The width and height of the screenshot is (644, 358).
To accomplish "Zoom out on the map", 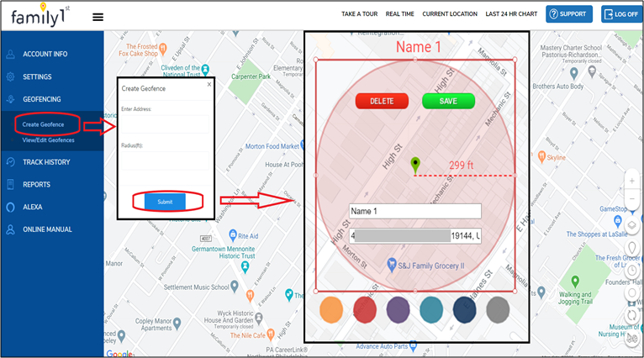I will (631, 198).
